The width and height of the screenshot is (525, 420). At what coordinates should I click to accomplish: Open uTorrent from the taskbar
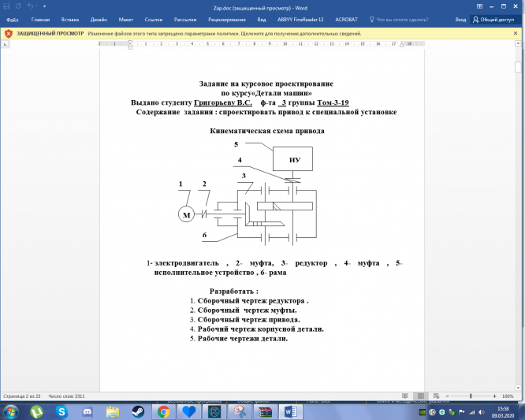(36, 412)
